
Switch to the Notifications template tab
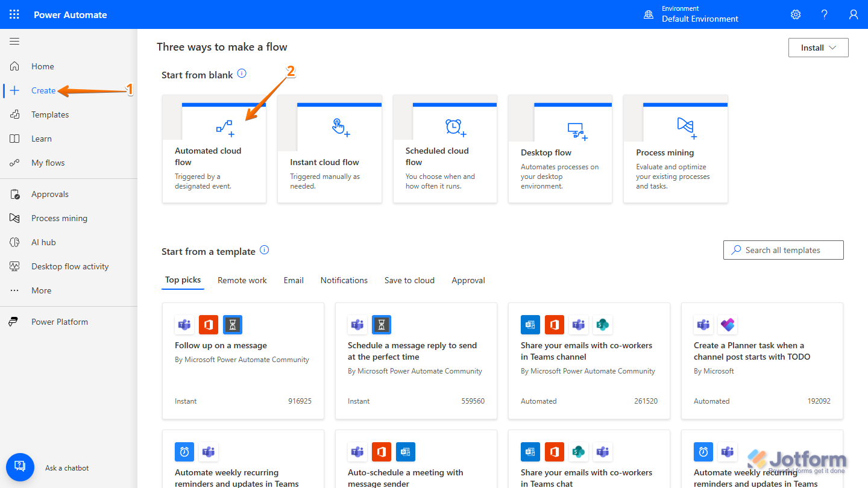tap(344, 280)
